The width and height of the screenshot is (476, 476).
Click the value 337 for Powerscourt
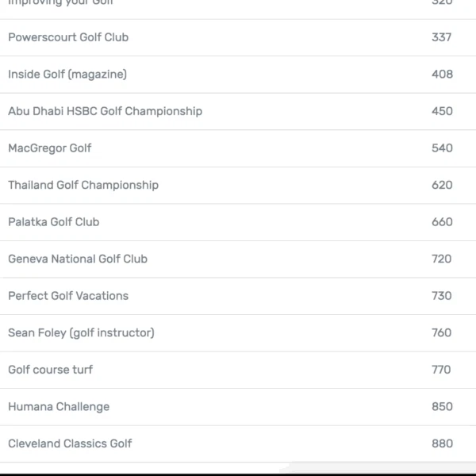coord(442,37)
